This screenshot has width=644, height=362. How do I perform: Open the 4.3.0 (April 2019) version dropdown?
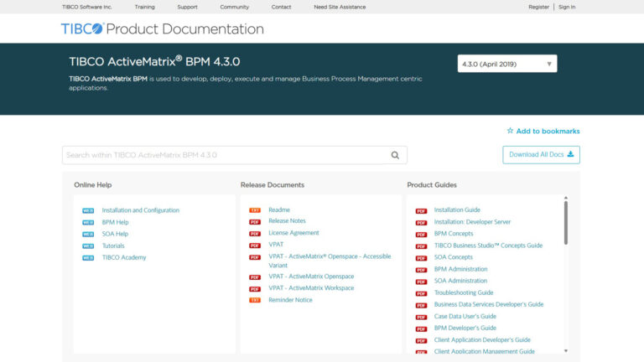tap(507, 64)
